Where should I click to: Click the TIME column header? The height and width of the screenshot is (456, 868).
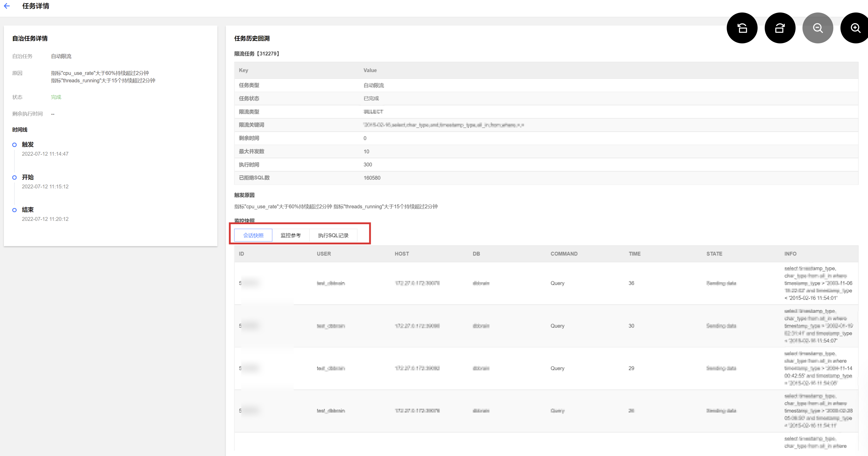tap(634, 254)
